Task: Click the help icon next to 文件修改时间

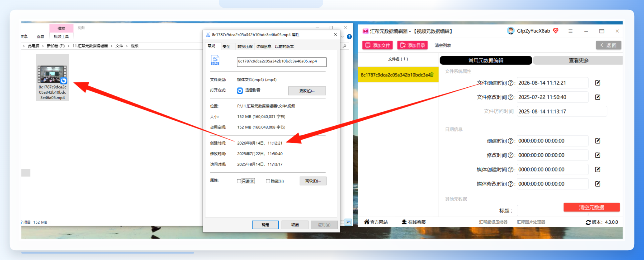Action: (x=510, y=97)
